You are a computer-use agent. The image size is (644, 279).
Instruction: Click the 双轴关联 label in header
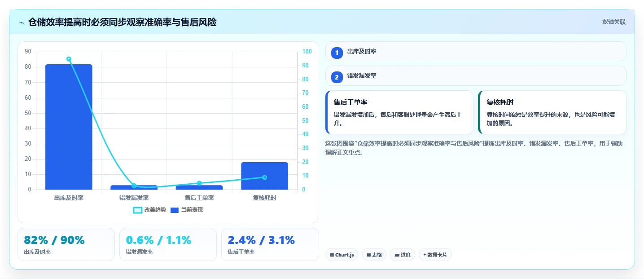(x=613, y=22)
